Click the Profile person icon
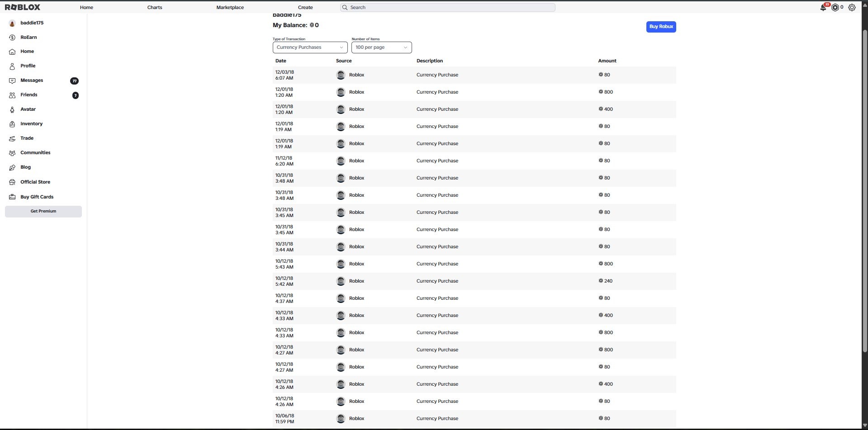868x430 pixels. pos(12,66)
